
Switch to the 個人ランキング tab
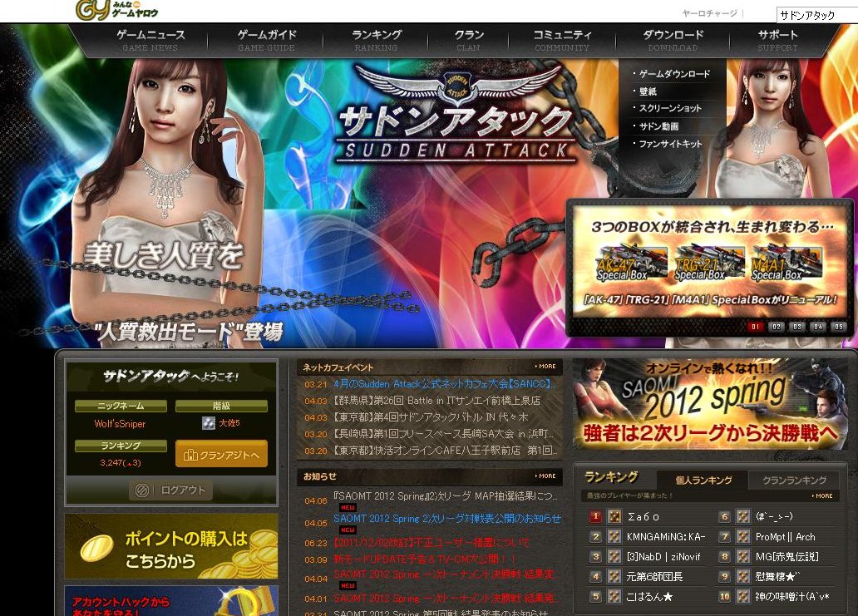pos(703,480)
